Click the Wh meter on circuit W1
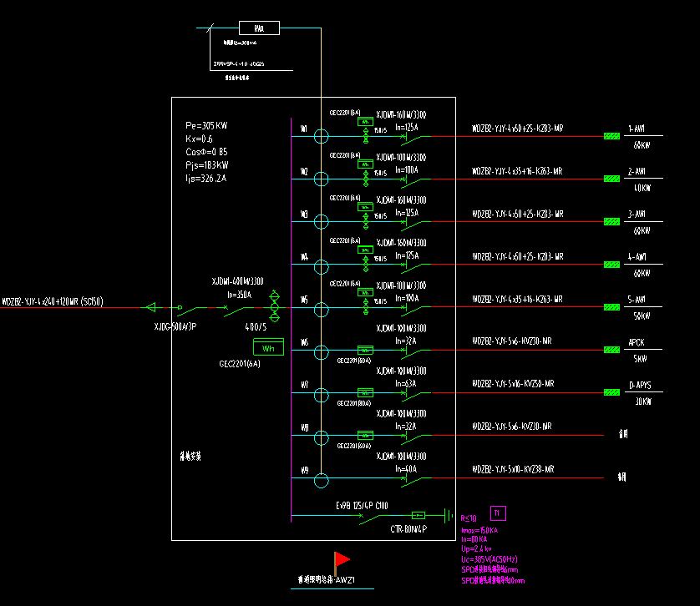 [x=365, y=121]
